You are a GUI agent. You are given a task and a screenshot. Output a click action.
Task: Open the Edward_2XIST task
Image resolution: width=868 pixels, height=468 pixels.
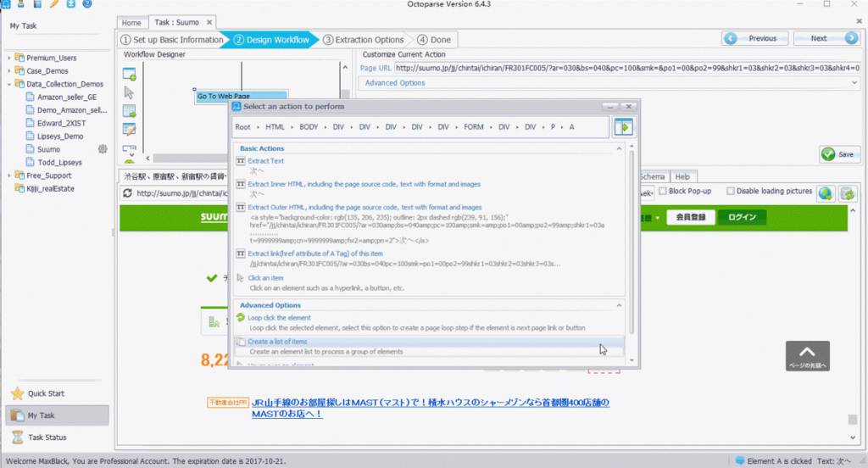pos(61,123)
